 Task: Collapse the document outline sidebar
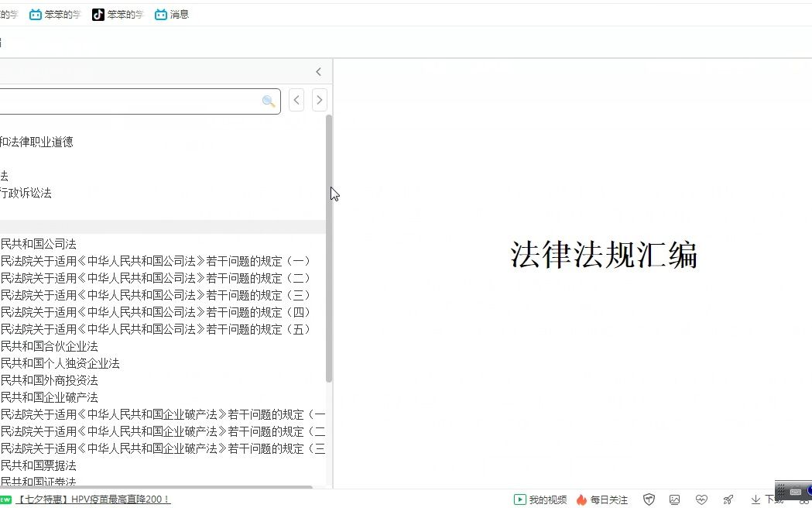(x=318, y=71)
